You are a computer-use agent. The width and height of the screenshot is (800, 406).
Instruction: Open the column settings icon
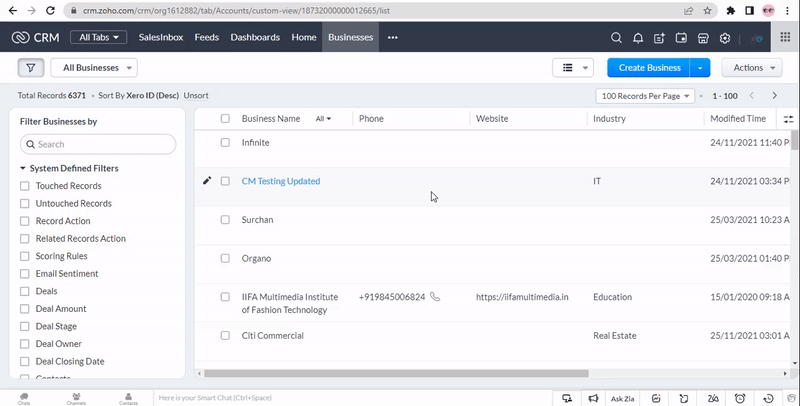pos(788,119)
